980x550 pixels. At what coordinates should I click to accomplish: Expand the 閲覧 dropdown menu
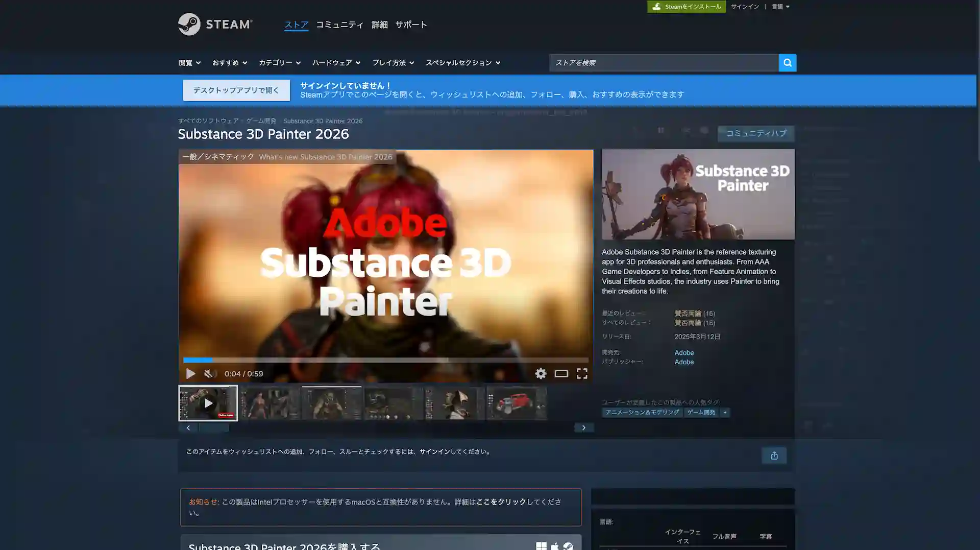189,63
